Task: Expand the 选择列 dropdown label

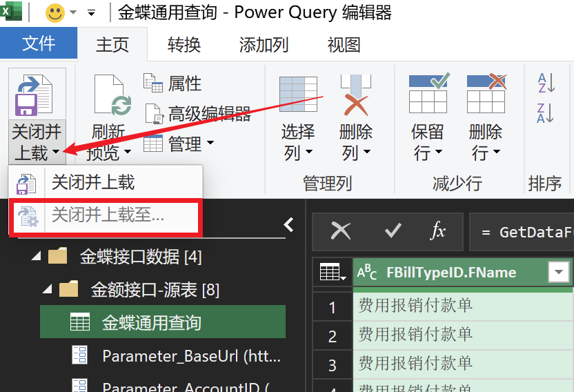Action: 298,142
